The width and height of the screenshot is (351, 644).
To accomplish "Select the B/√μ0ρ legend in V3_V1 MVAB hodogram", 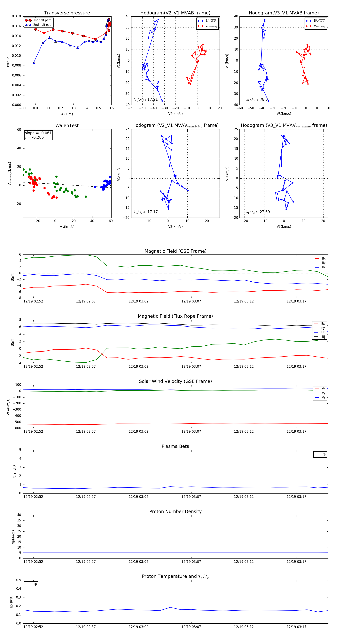I will [x=316, y=21].
